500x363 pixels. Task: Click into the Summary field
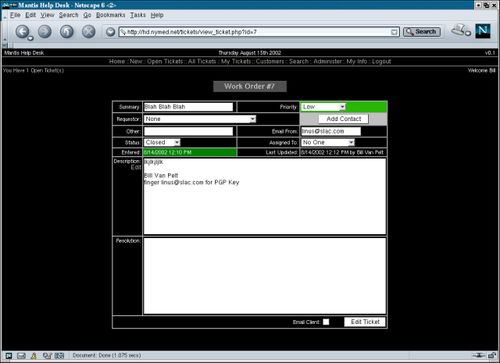tap(188, 107)
